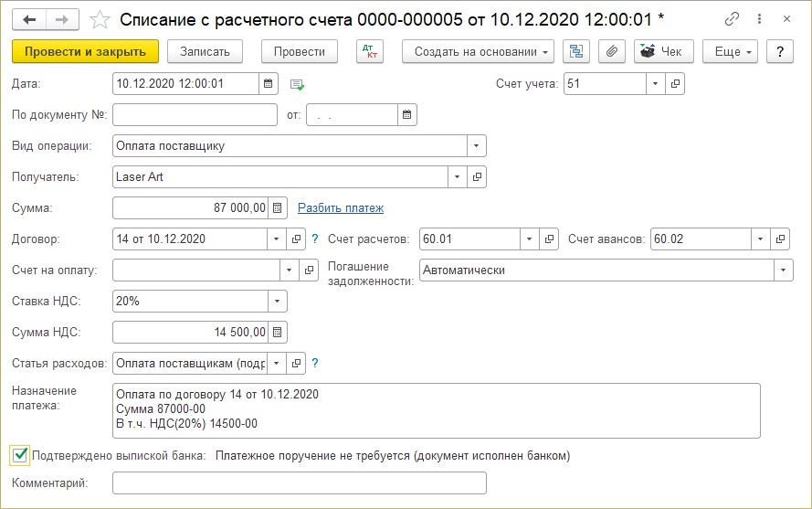812x509 pixels.
Task: Open help with the ? button
Action: [780, 51]
